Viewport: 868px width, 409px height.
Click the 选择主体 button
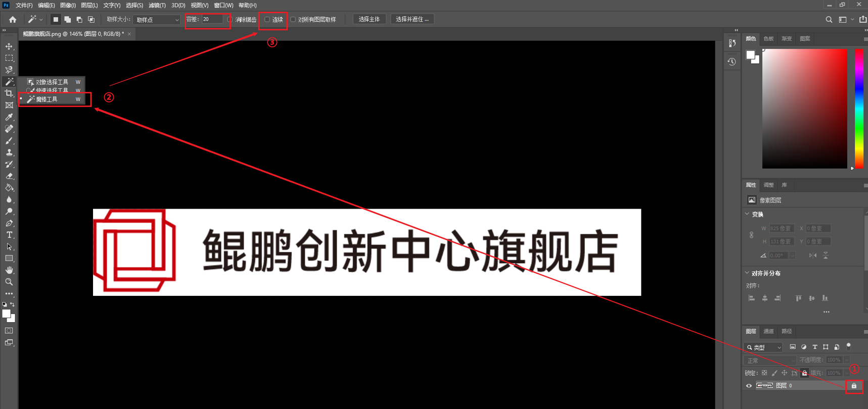pos(369,19)
